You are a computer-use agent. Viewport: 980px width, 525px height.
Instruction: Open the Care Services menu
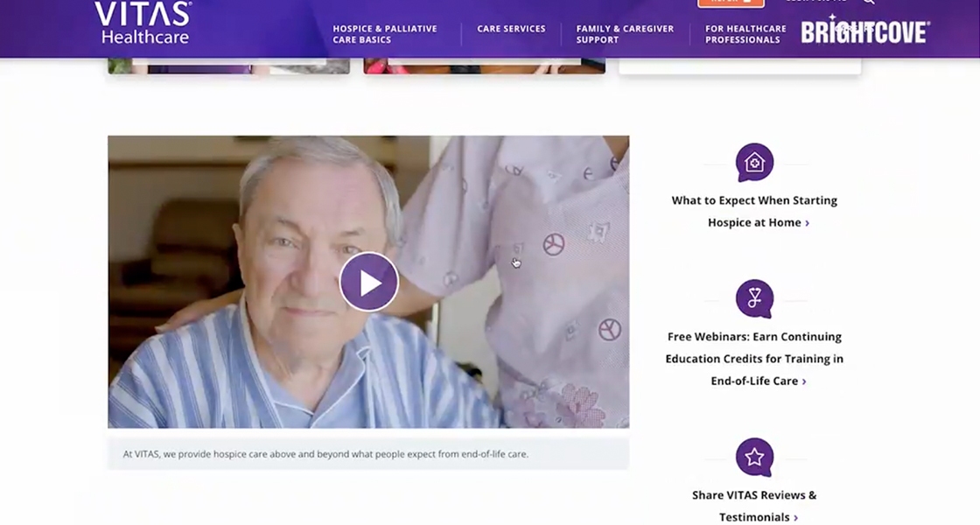(x=511, y=29)
